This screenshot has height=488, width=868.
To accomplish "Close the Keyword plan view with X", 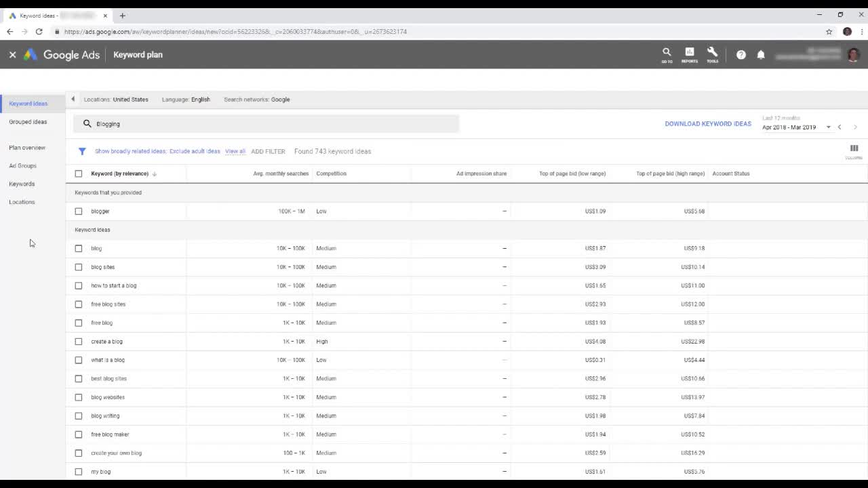I will (x=12, y=55).
